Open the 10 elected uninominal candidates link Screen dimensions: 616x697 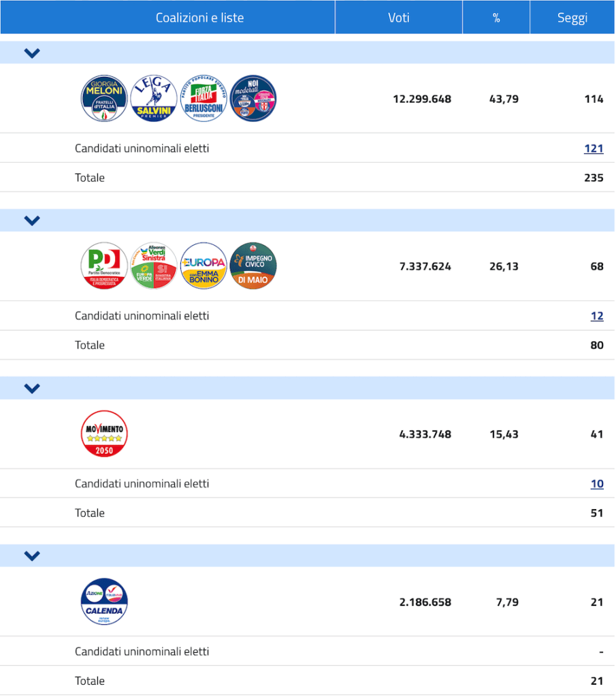596,484
